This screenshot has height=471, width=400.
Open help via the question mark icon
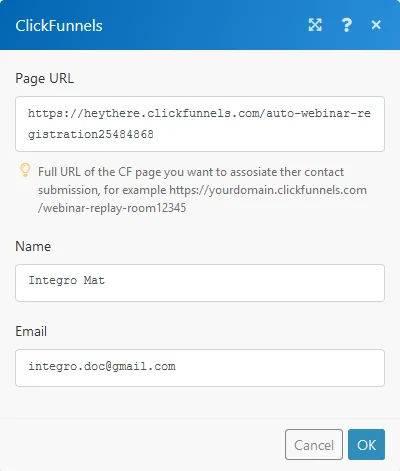point(347,25)
